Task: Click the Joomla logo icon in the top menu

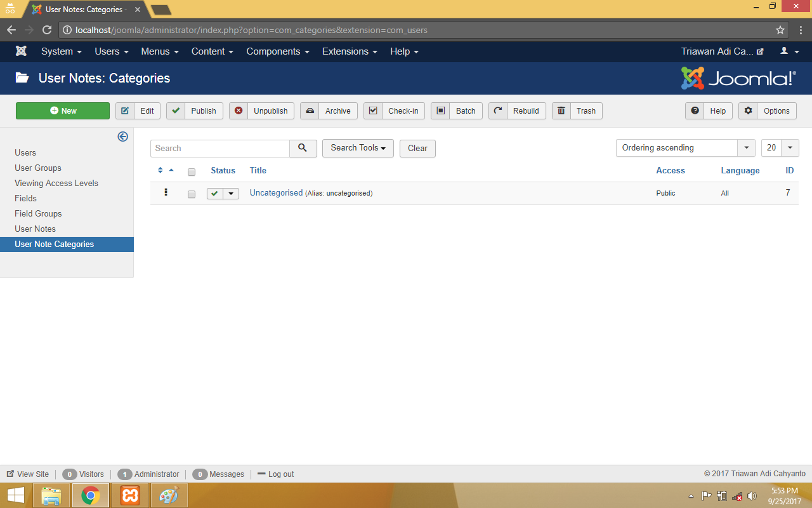Action: coord(21,51)
